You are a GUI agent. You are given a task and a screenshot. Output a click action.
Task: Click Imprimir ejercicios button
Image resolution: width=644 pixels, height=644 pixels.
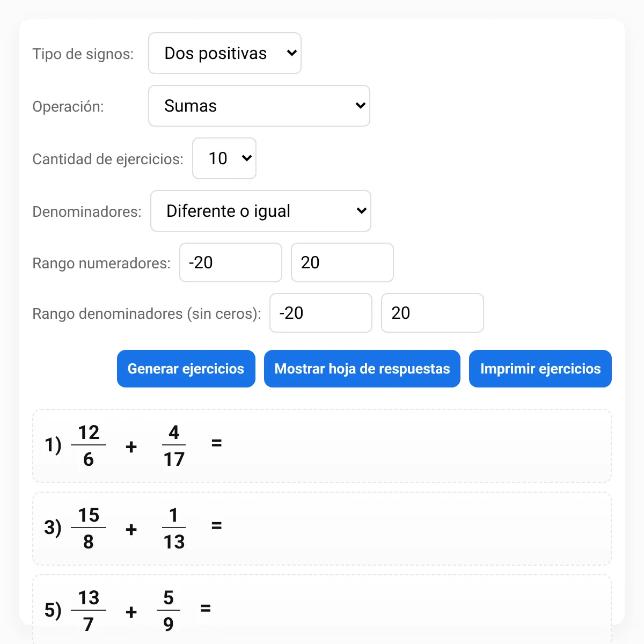[x=540, y=369]
